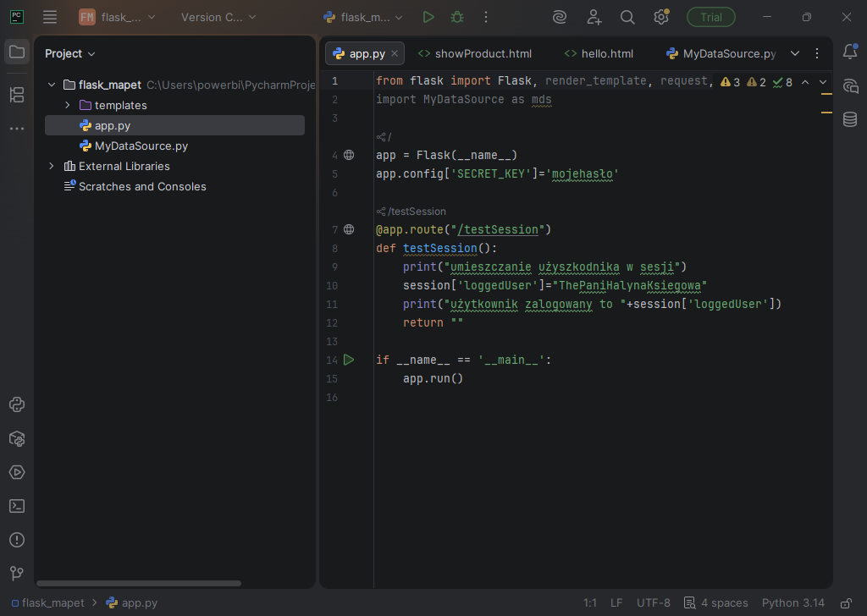
Task: Show more tool windows ellipsis
Action: coord(17,128)
